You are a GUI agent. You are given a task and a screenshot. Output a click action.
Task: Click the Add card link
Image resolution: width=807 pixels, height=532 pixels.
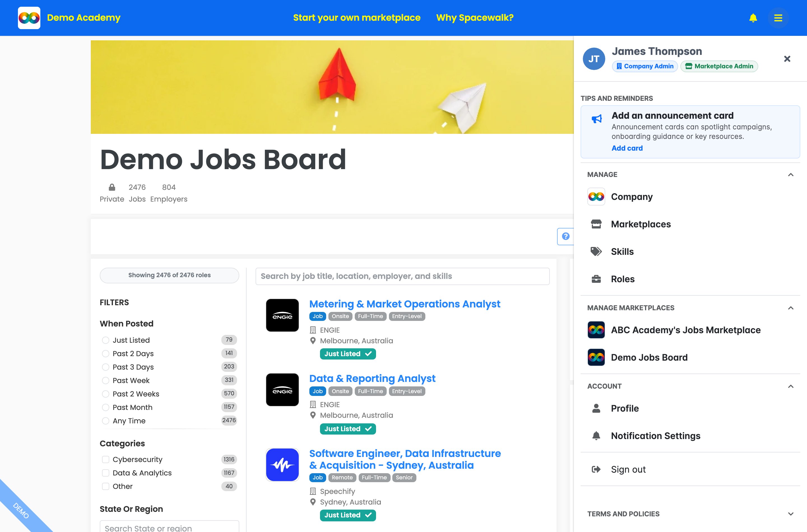pos(627,148)
